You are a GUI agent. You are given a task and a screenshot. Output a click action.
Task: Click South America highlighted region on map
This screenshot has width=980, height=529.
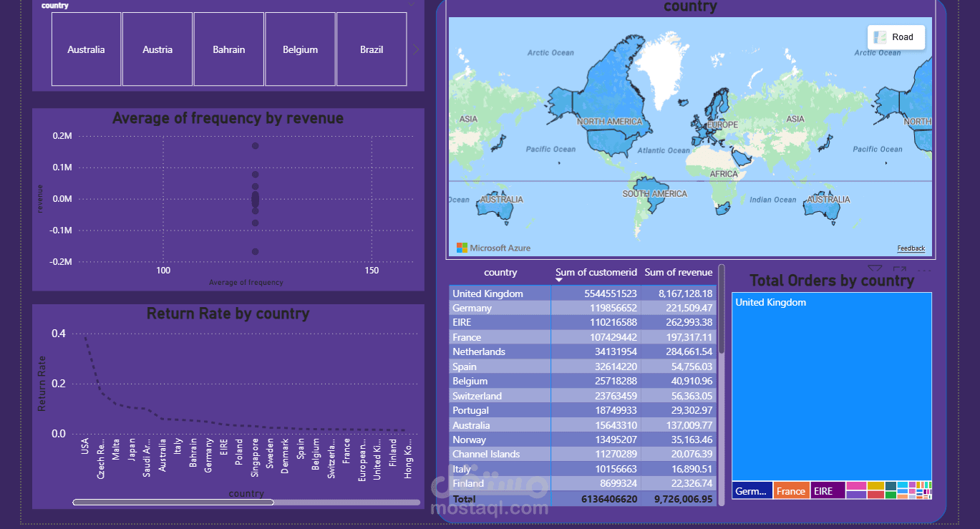point(651,193)
